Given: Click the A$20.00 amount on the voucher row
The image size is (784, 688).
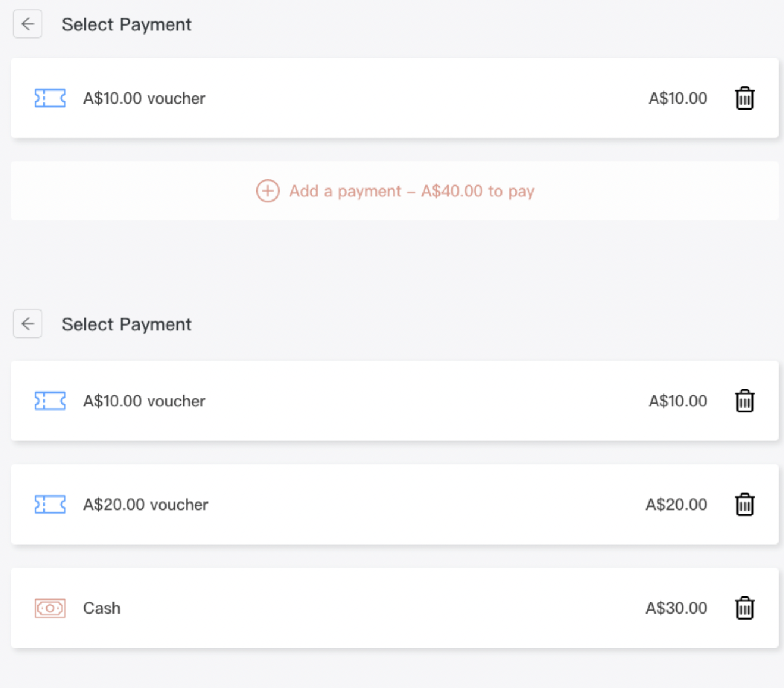Looking at the screenshot, I should click(x=676, y=504).
